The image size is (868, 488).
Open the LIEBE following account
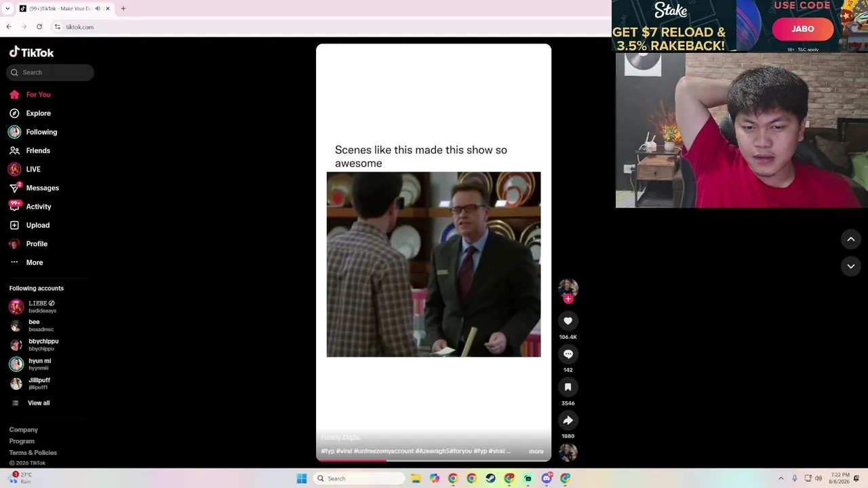[x=34, y=306]
